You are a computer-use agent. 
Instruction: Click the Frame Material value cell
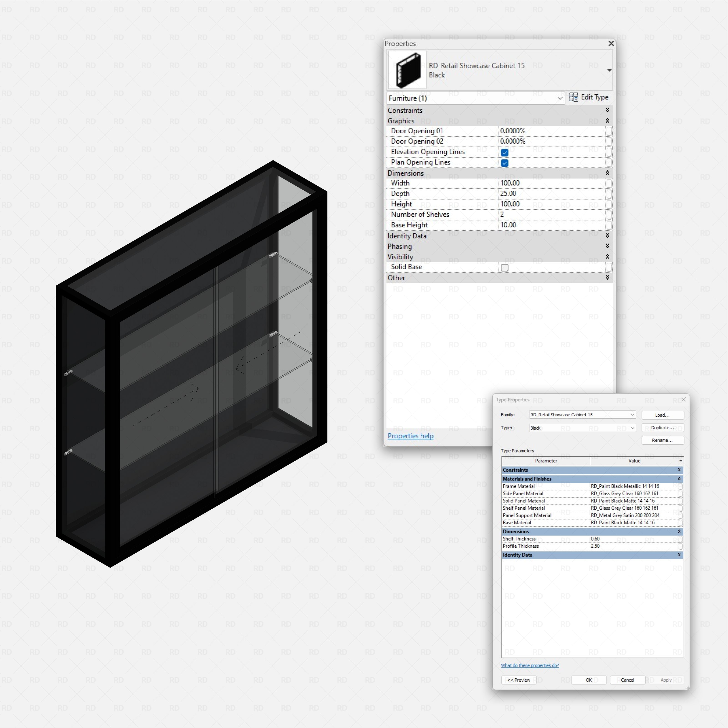[634, 486]
